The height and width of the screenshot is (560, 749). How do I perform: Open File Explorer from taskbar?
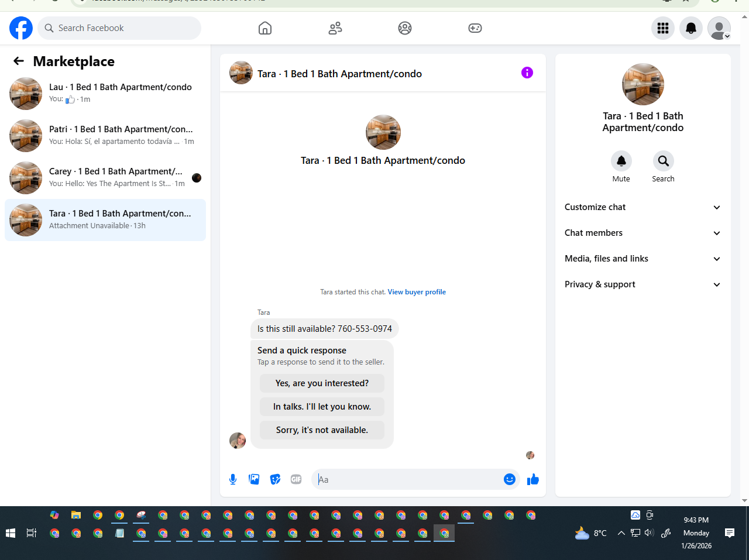pyautogui.click(x=76, y=515)
